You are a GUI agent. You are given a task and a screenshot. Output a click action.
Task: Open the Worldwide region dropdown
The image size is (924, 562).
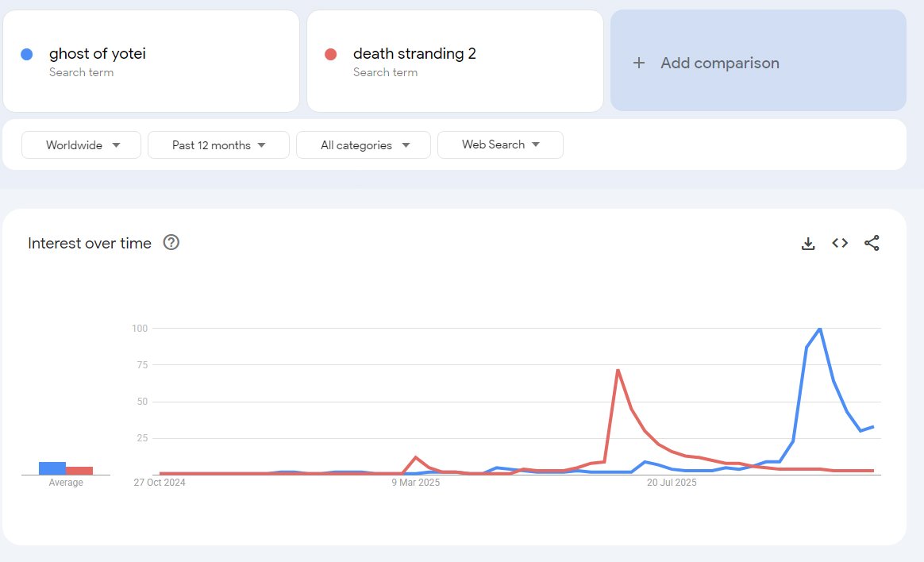pyautogui.click(x=81, y=145)
